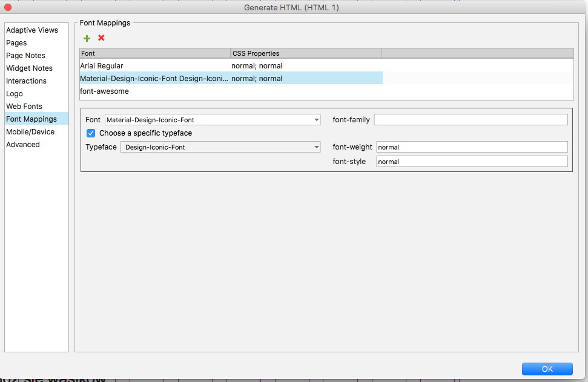The height and width of the screenshot is (382, 588).
Task: Open the Advanced section
Action: (x=23, y=145)
